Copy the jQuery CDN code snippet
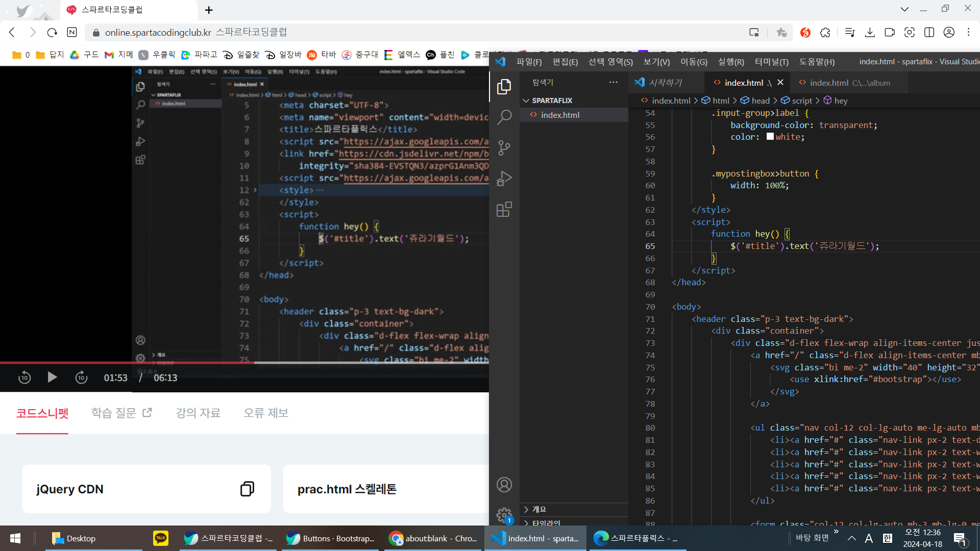The width and height of the screenshot is (980, 551). tap(248, 489)
